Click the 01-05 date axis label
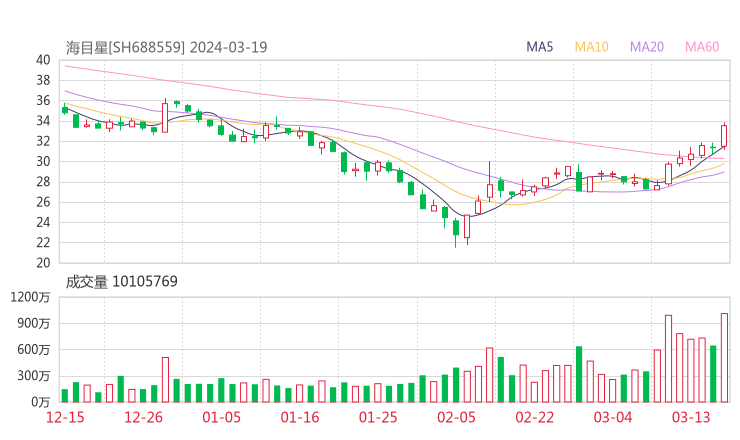The height and width of the screenshot is (440, 740). [221, 417]
